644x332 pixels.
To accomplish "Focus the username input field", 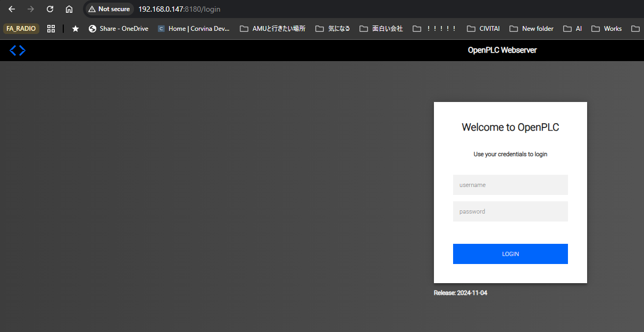I will 511,185.
